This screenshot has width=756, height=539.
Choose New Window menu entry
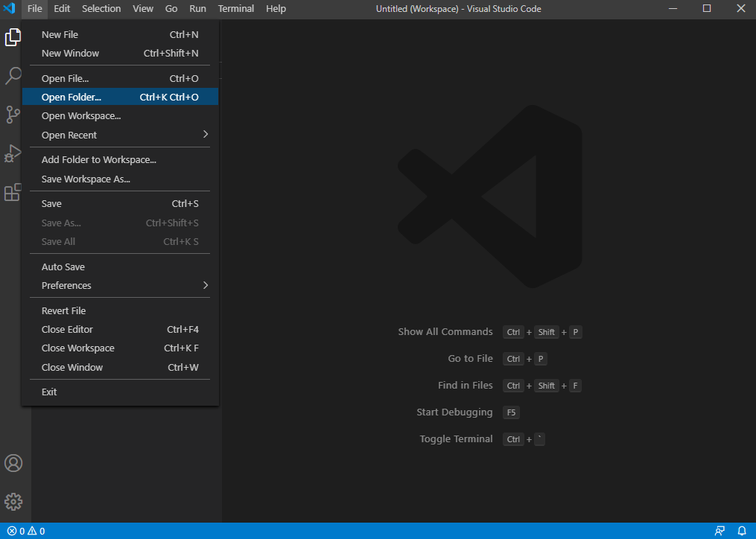pyautogui.click(x=120, y=54)
